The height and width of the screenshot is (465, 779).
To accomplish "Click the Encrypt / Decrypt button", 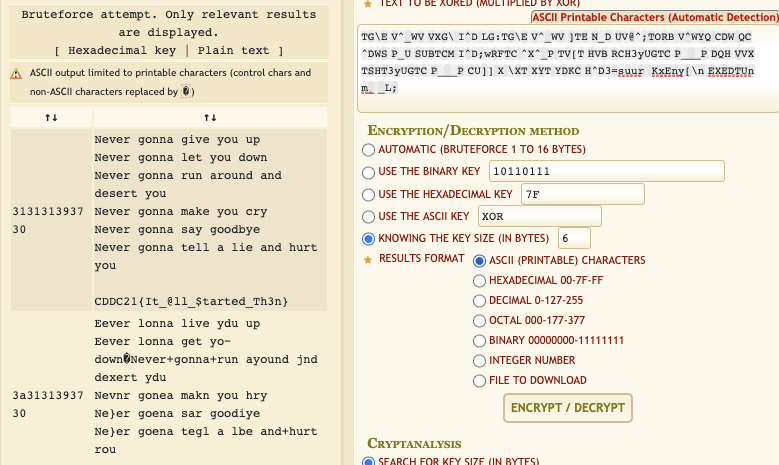I will click(567, 408).
